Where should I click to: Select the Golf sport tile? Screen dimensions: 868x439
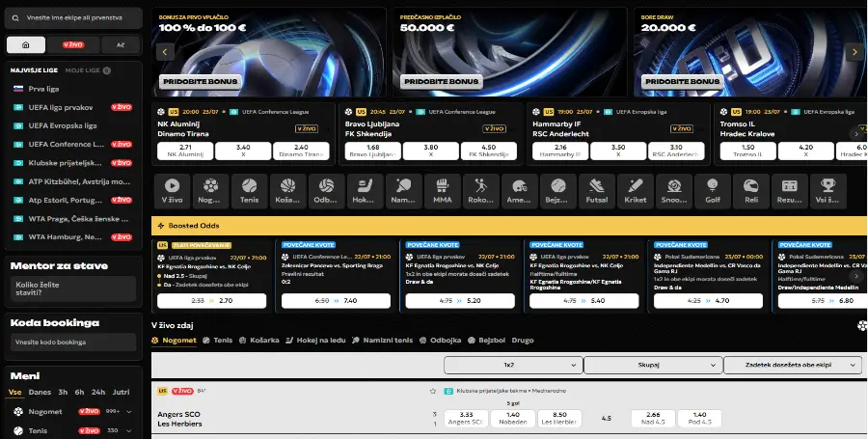713,191
